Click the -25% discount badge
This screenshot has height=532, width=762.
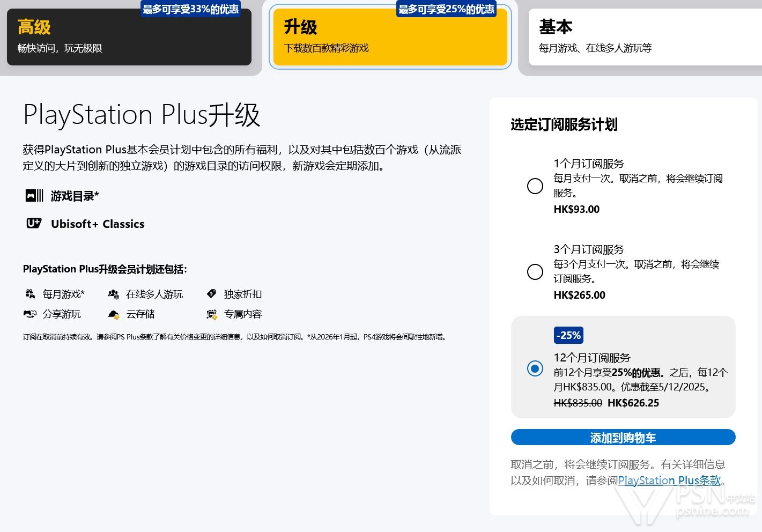(x=568, y=335)
